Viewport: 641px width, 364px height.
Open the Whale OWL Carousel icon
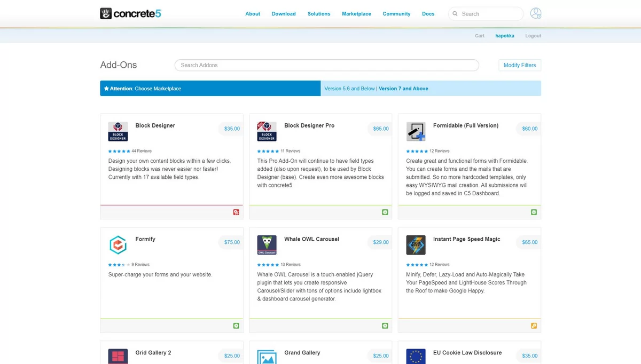pyautogui.click(x=267, y=245)
